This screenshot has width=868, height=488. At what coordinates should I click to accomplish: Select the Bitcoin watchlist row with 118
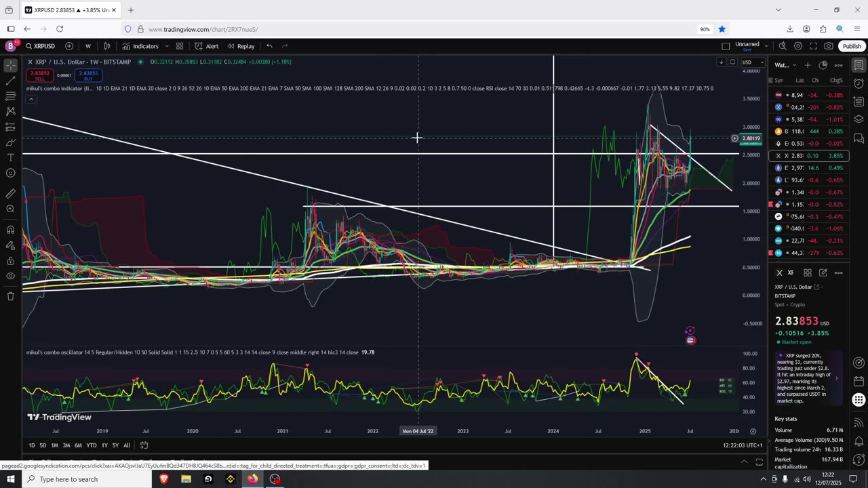click(x=810, y=131)
